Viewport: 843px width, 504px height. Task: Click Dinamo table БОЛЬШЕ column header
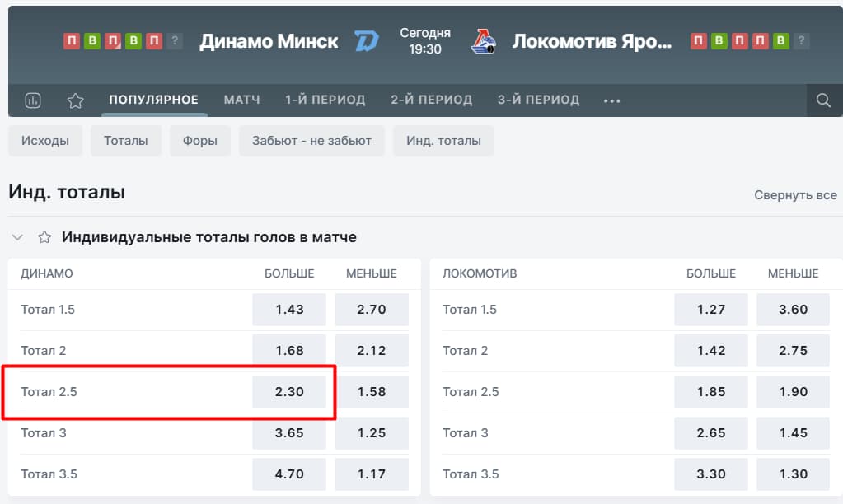289,273
